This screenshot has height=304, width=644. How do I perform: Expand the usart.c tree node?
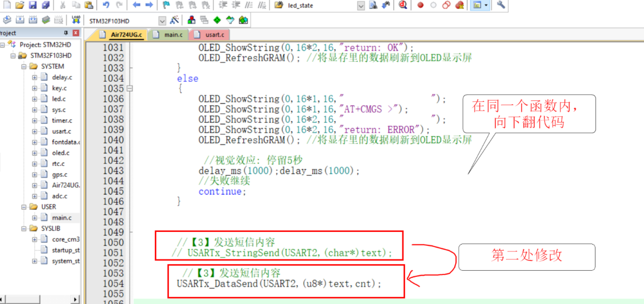[35, 131]
